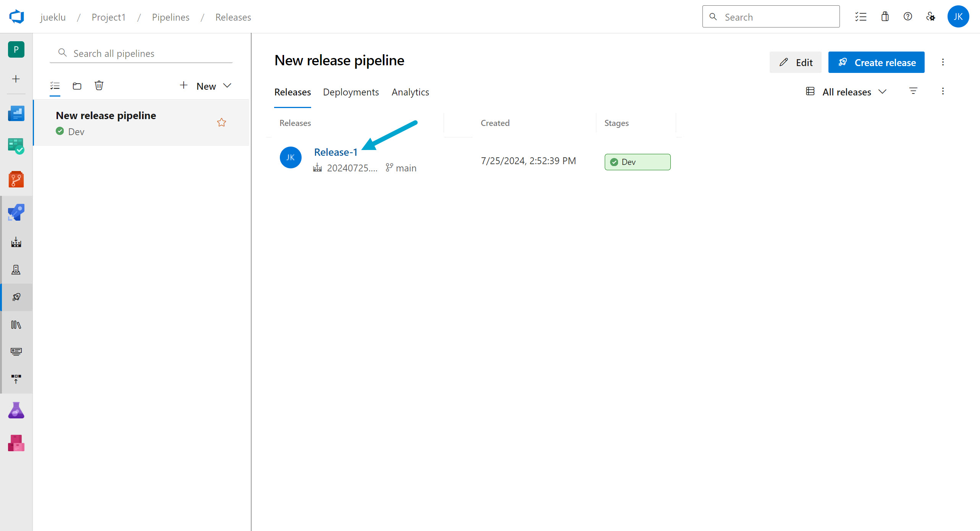Open Test Plans from the sidebar
Image resolution: width=980 pixels, height=531 pixels.
(x=16, y=410)
